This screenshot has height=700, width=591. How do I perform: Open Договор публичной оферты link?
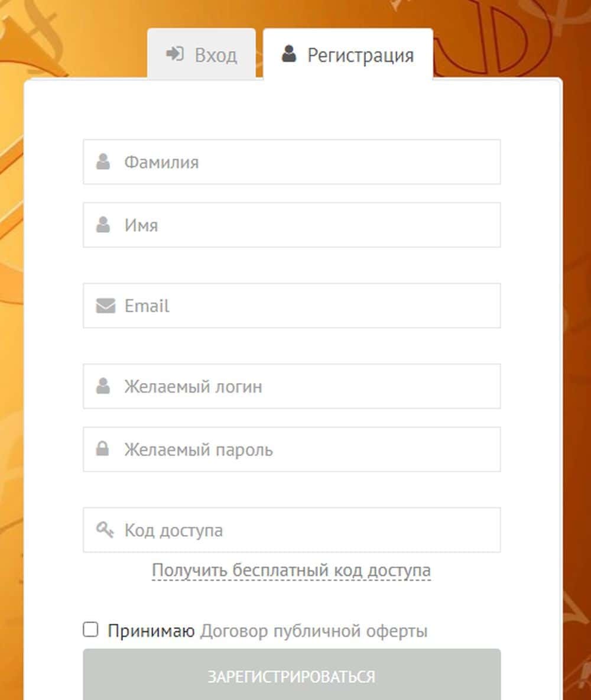[314, 631]
